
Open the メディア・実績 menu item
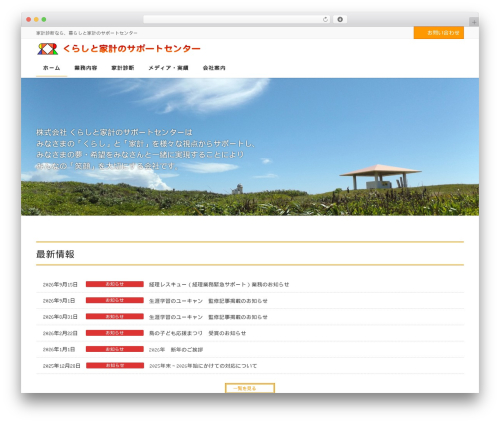click(x=168, y=68)
